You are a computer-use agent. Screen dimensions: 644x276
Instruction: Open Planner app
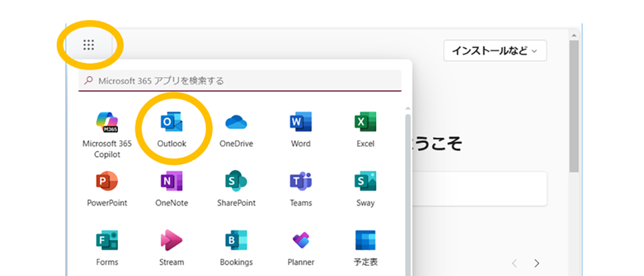click(x=301, y=241)
